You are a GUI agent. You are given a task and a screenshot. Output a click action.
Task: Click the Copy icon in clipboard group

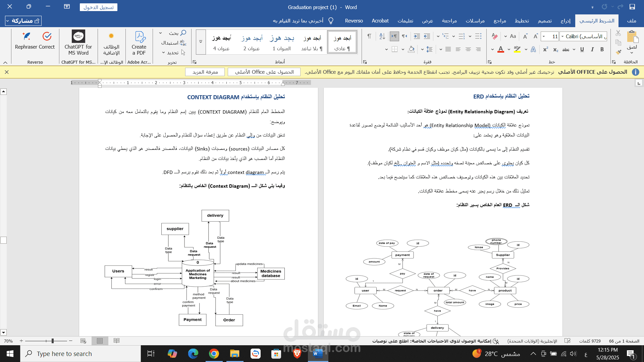pos(618,43)
